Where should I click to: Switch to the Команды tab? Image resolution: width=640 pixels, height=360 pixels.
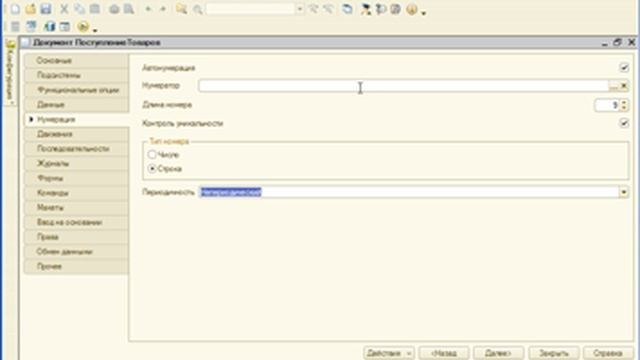(77, 193)
